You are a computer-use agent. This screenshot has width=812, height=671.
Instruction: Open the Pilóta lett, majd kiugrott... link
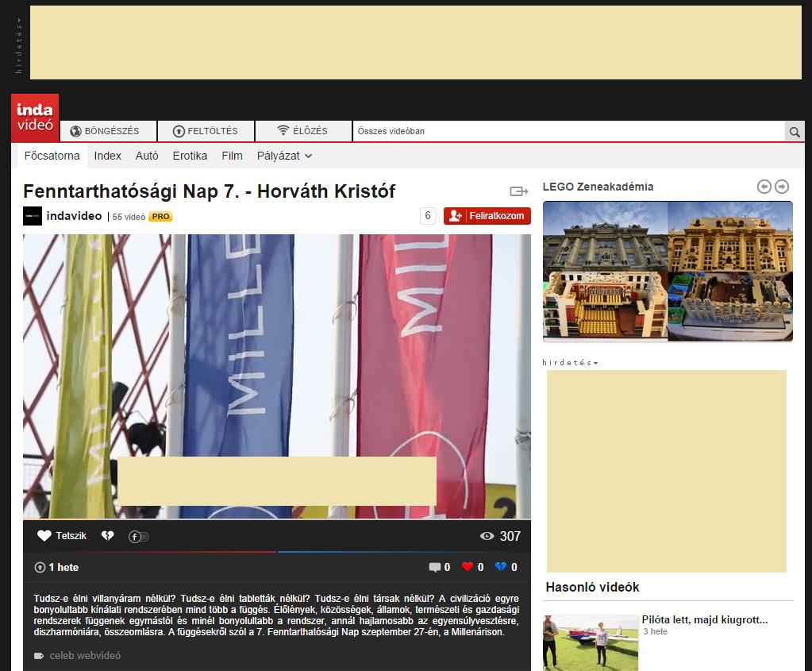click(704, 619)
